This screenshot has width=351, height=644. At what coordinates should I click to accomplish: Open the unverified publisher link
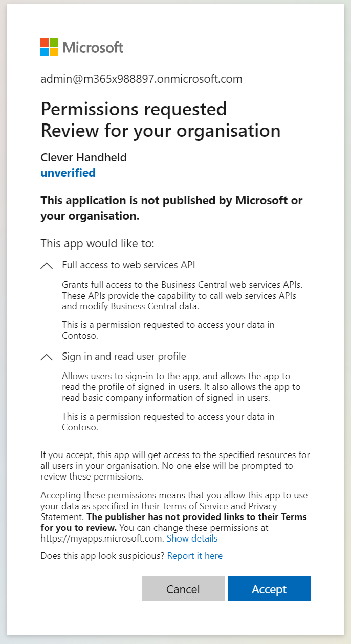(68, 173)
